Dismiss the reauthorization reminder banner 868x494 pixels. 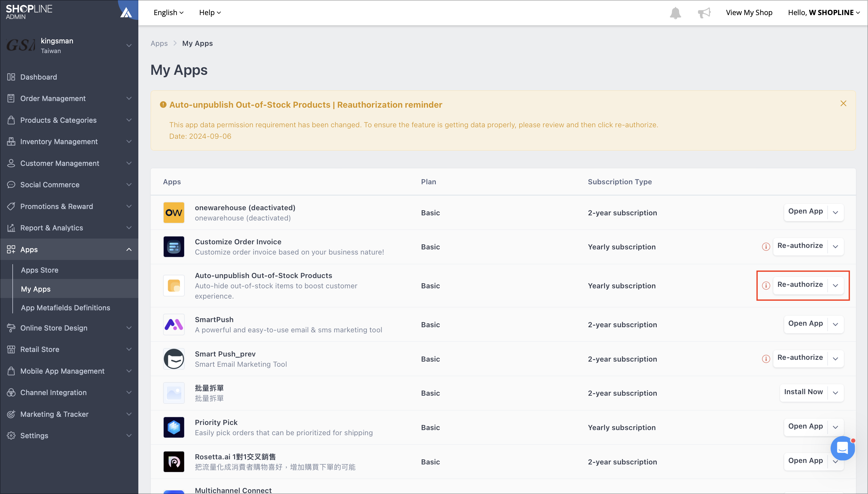click(x=843, y=103)
